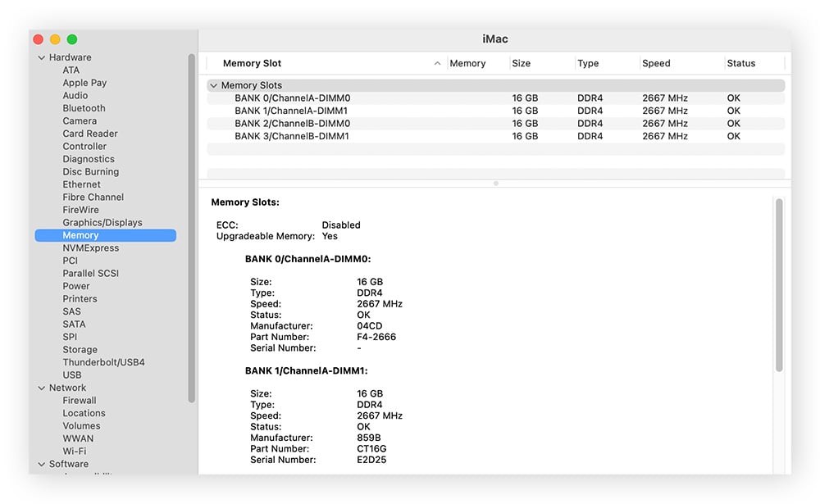Select Diagnostics in the sidebar
The width and height of the screenshot is (820, 504).
(89, 159)
